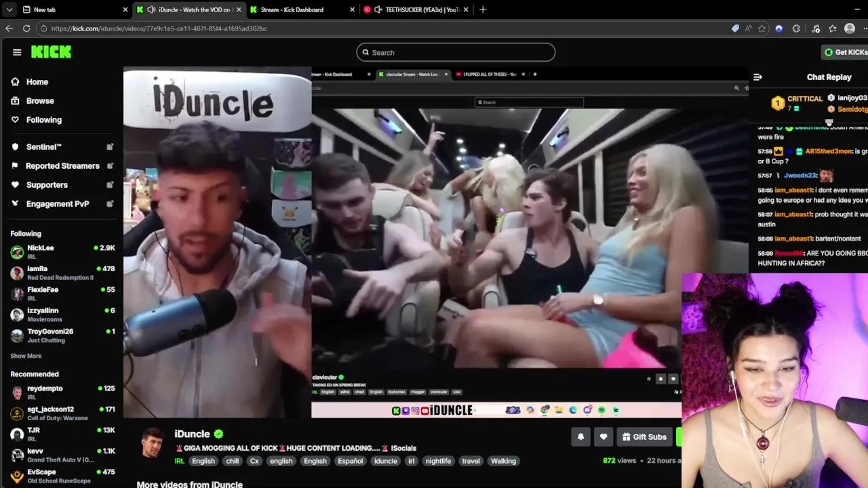Open the Supporters sidebar link
868x488 pixels.
[x=47, y=184]
